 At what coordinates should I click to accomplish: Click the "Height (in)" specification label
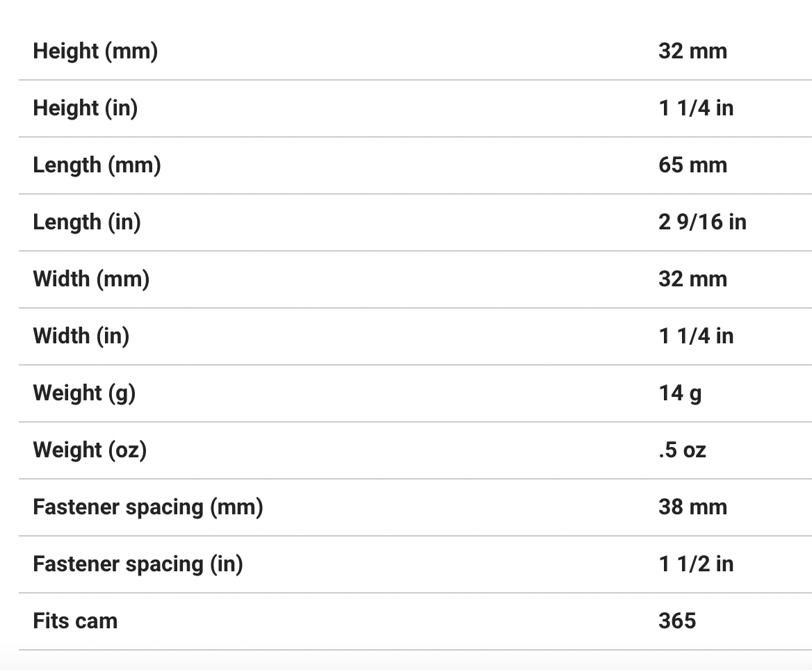click(85, 108)
